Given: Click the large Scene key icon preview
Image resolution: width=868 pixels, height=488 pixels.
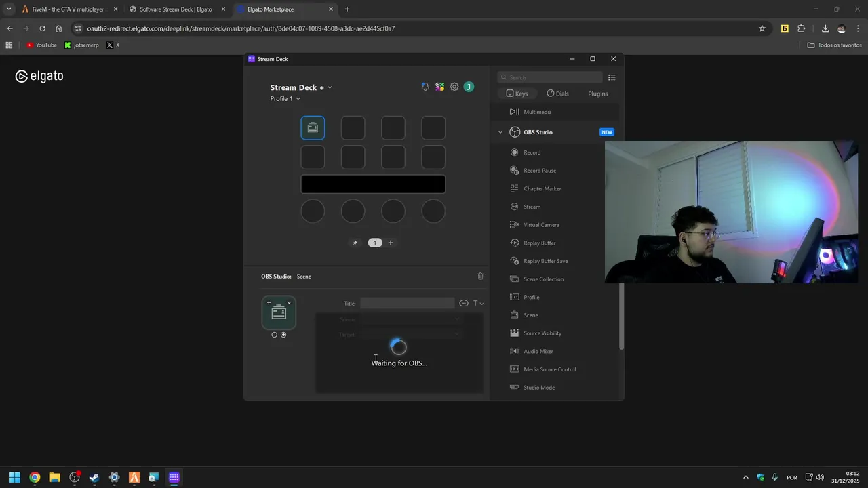Looking at the screenshot, I should (x=279, y=313).
